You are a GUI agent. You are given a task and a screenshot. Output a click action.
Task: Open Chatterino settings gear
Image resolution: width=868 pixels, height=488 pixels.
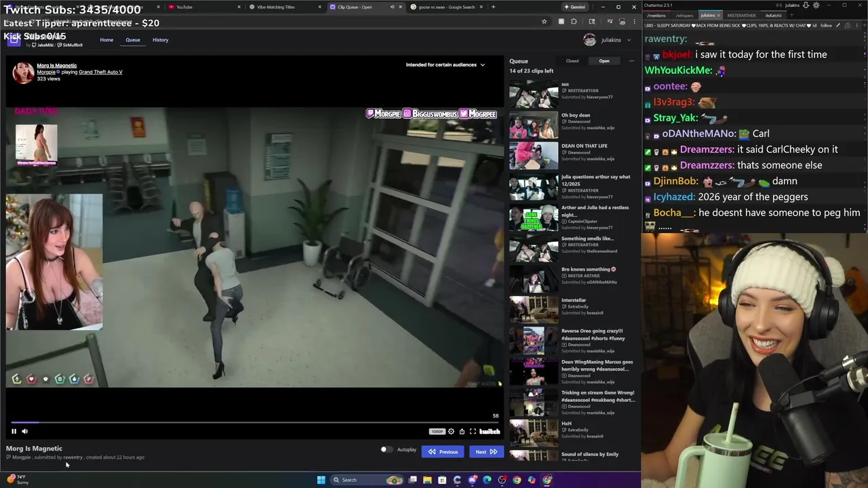point(816,5)
